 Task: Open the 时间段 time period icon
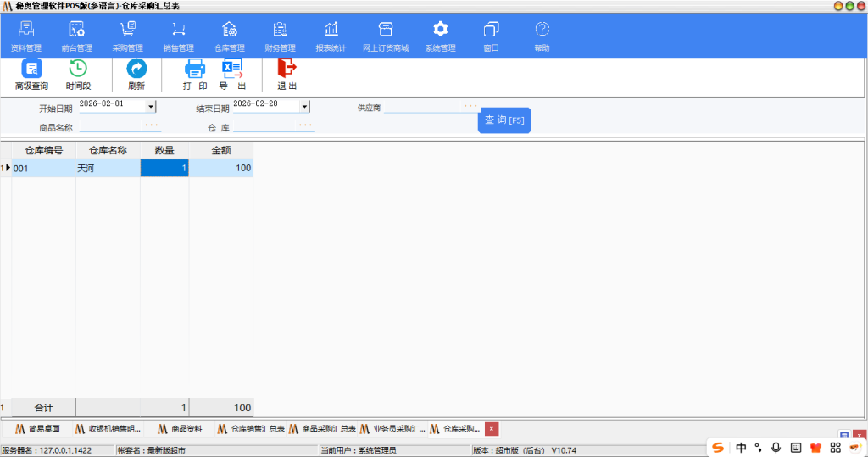(x=78, y=70)
